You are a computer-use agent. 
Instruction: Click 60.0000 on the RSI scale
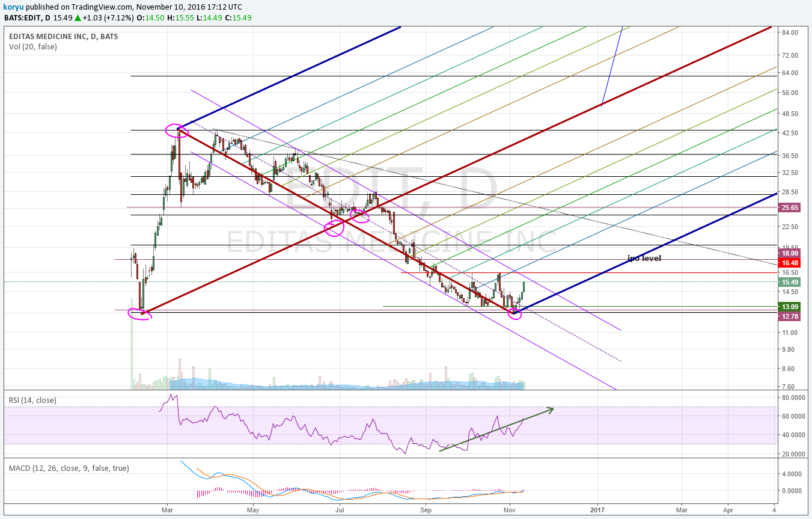click(792, 416)
